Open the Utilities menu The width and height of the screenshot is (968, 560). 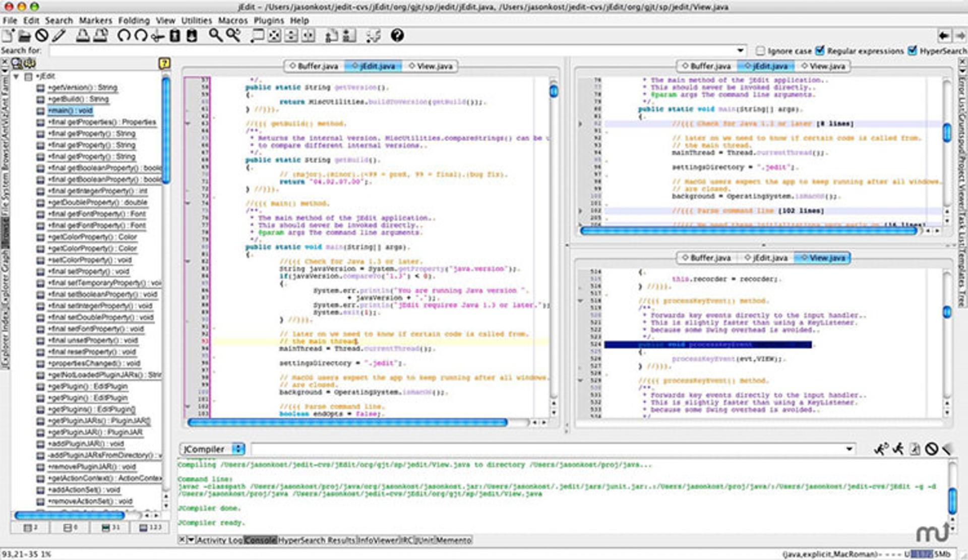click(197, 21)
